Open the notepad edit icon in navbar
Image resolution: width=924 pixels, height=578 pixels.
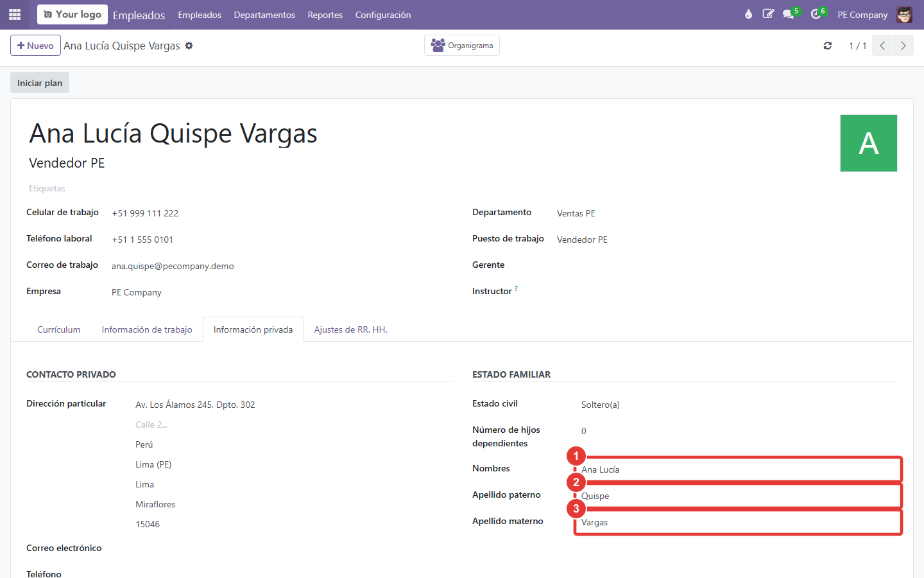(768, 14)
